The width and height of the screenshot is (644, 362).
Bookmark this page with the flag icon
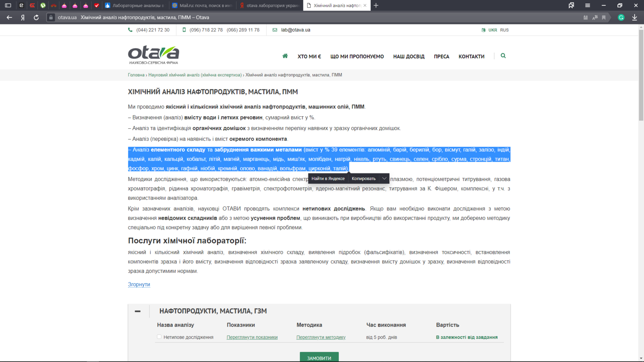[604, 18]
